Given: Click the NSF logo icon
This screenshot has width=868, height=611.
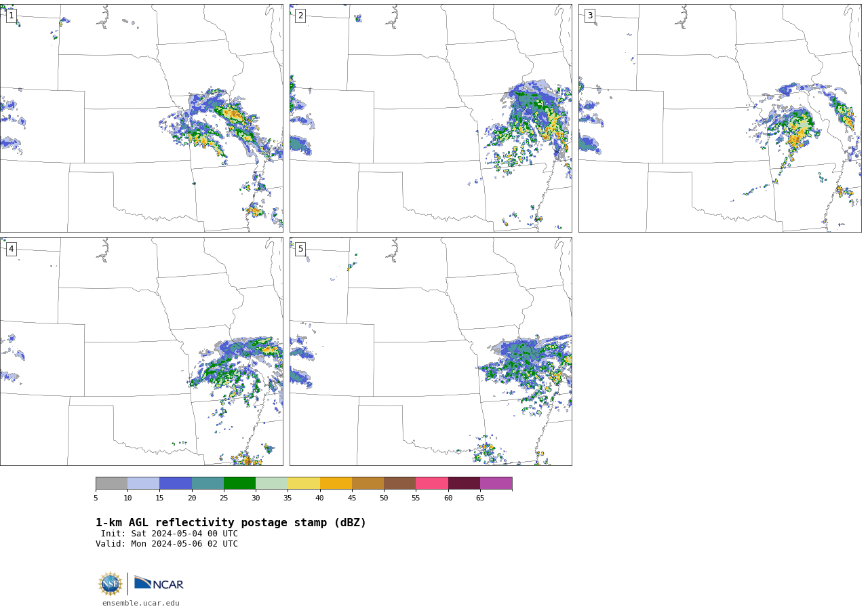Looking at the screenshot, I should pyautogui.click(x=111, y=584).
